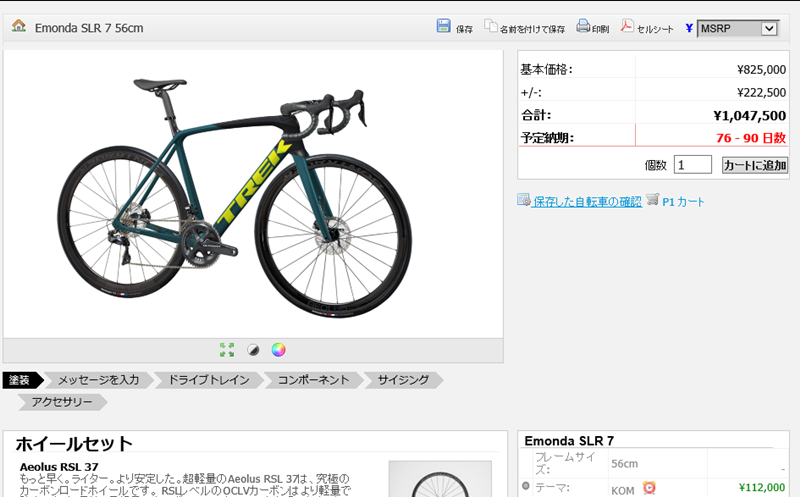Open the rainbow color wheel picker

tap(278, 350)
